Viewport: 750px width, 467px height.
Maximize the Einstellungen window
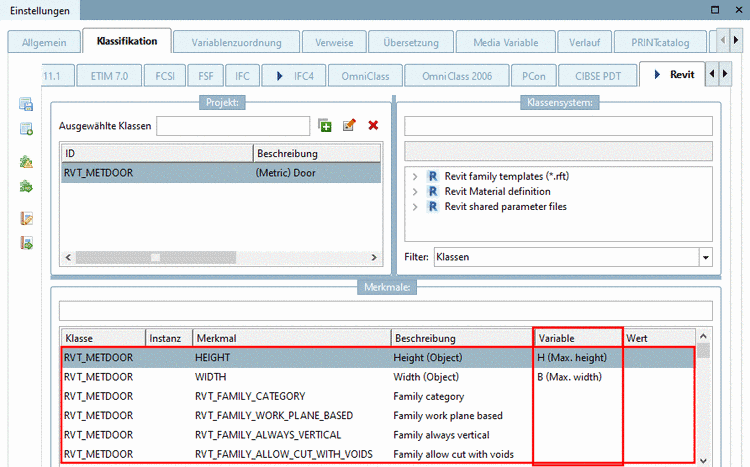pos(715,10)
